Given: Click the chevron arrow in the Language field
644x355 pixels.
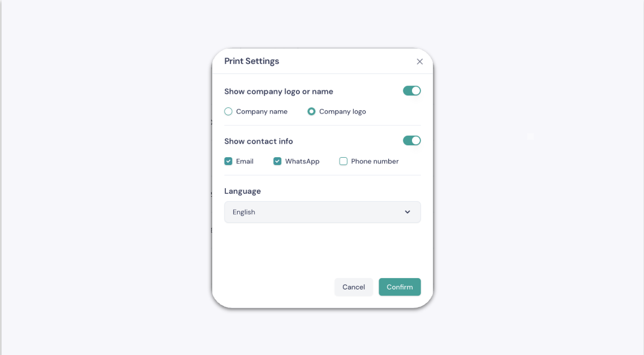Looking at the screenshot, I should pyautogui.click(x=407, y=212).
